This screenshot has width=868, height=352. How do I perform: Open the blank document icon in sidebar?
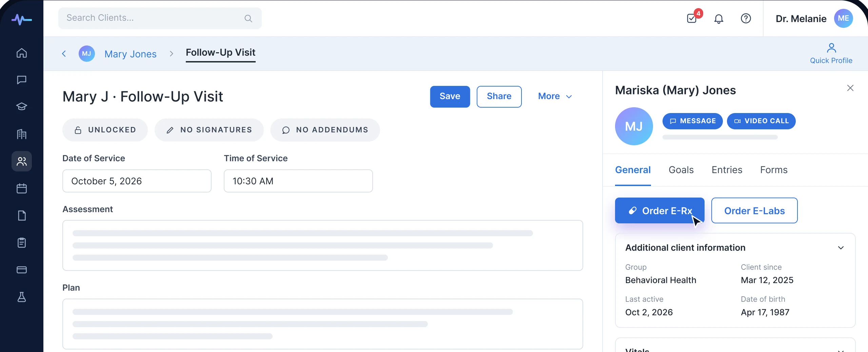[x=22, y=216]
